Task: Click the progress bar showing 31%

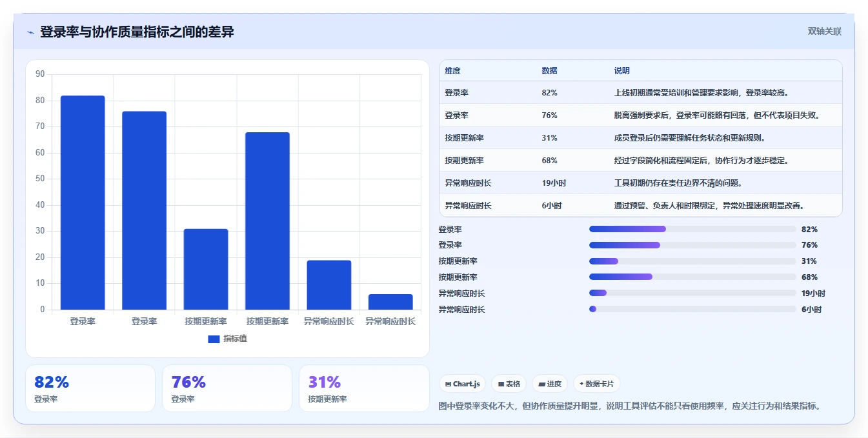Action: pos(692,261)
